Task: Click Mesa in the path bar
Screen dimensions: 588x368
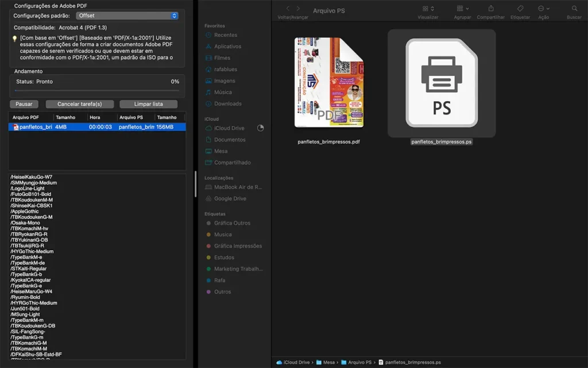Action: [326, 362]
